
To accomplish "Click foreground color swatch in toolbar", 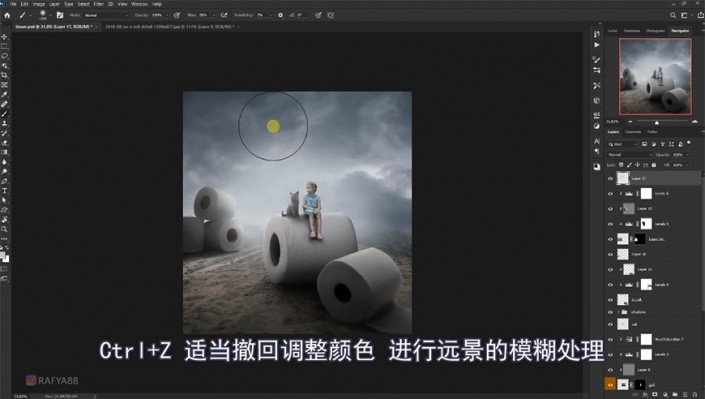I will (x=3, y=256).
